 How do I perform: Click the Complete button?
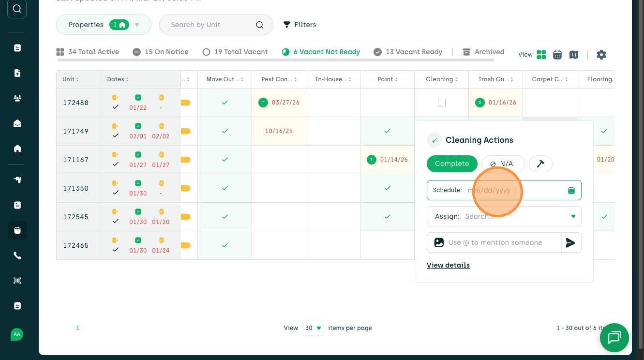[x=451, y=164]
